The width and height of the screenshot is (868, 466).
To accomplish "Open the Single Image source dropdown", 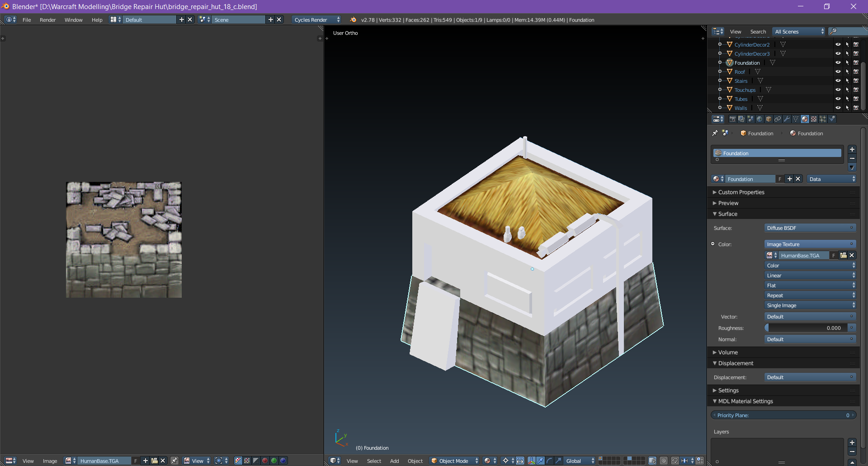I will (810, 305).
